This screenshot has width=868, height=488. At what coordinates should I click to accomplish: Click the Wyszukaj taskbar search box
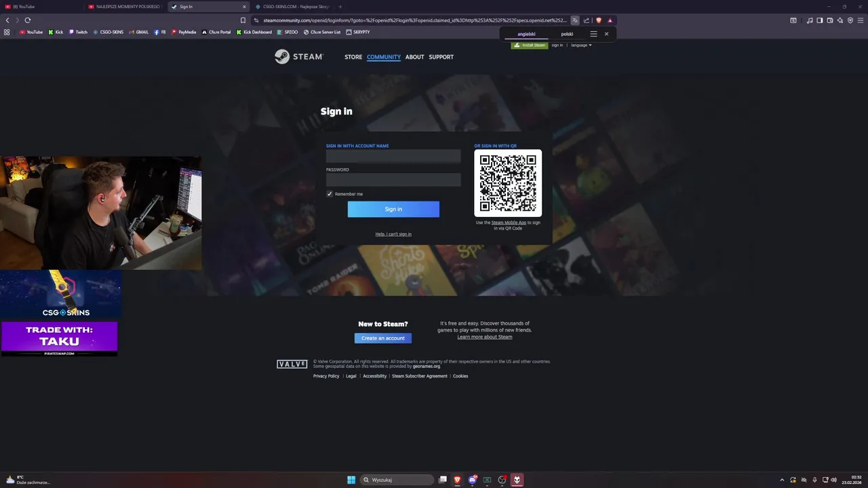(x=397, y=480)
